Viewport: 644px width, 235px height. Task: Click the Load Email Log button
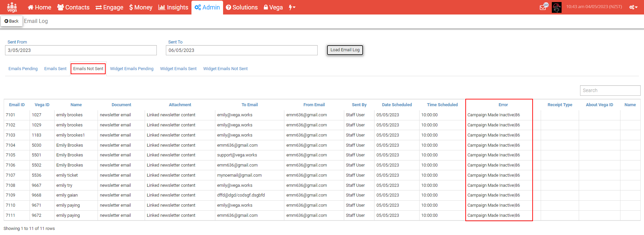(345, 50)
